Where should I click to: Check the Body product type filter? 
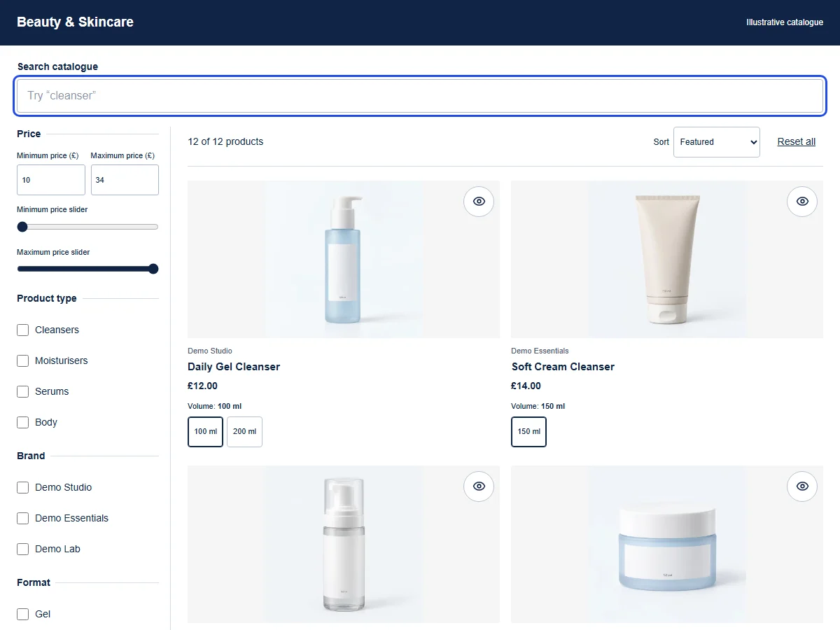tap(23, 422)
